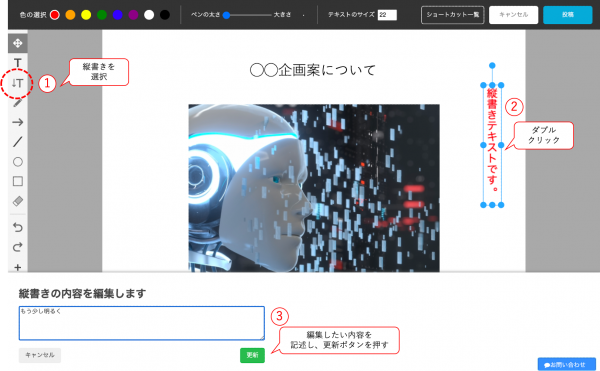Choose the white color swatch
Image resolution: width=600 pixels, height=371 pixels.
(x=149, y=15)
